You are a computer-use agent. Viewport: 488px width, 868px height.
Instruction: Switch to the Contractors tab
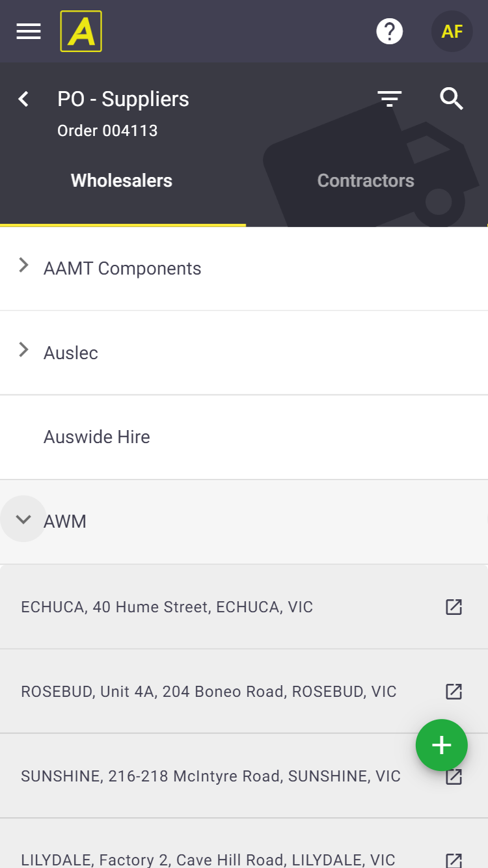pos(366,181)
